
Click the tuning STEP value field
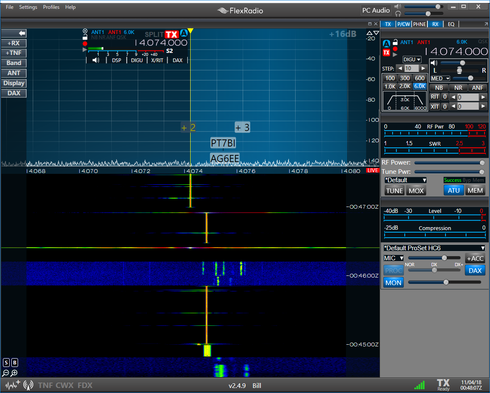411,68
